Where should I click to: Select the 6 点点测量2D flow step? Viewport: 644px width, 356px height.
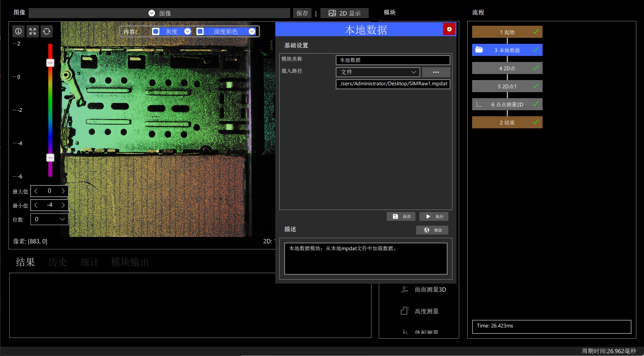tap(507, 104)
